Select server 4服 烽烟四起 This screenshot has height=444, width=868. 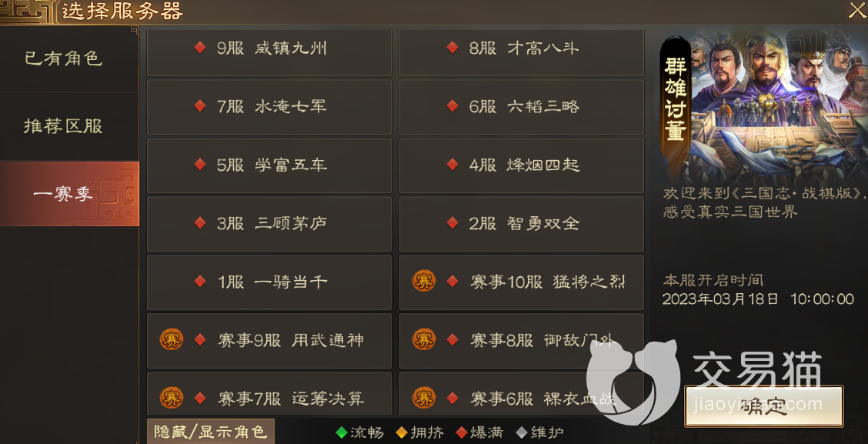(x=522, y=165)
